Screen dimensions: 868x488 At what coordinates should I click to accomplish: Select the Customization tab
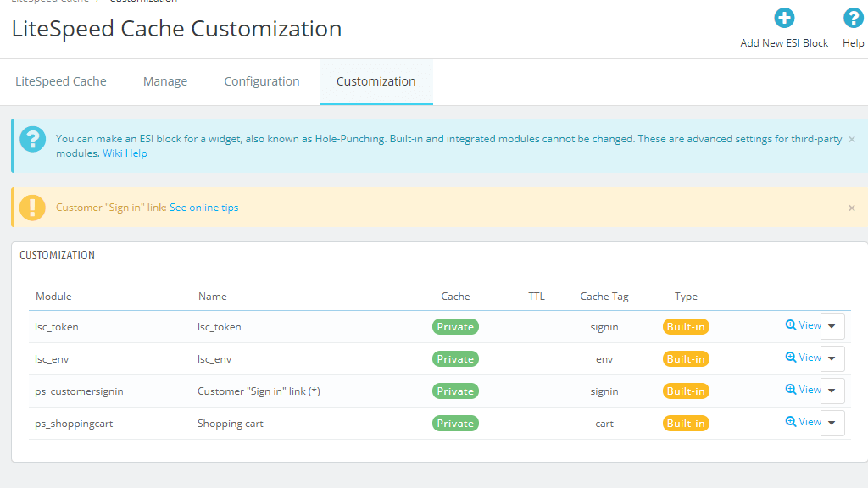pyautogui.click(x=376, y=81)
